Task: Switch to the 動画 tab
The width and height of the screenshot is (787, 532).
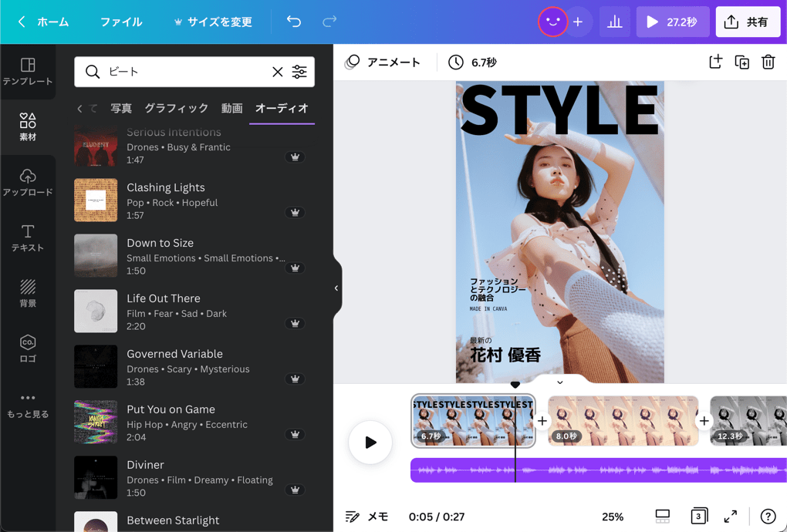Action: [231, 109]
